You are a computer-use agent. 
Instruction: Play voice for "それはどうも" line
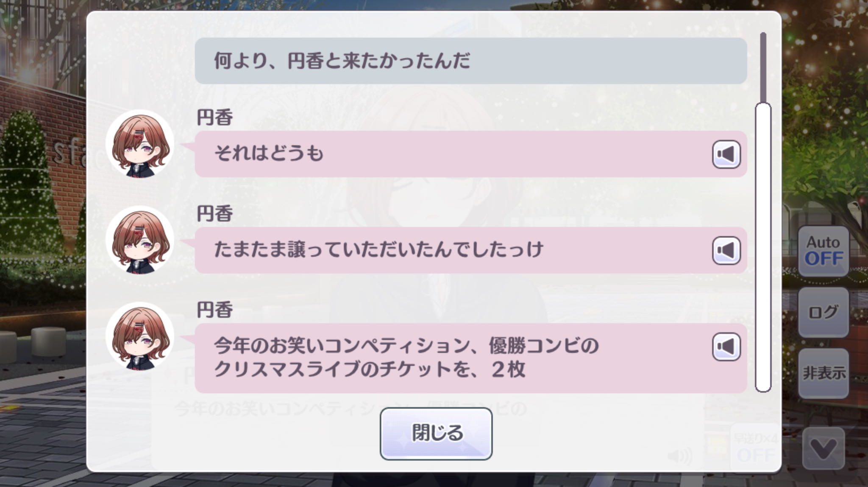click(726, 154)
